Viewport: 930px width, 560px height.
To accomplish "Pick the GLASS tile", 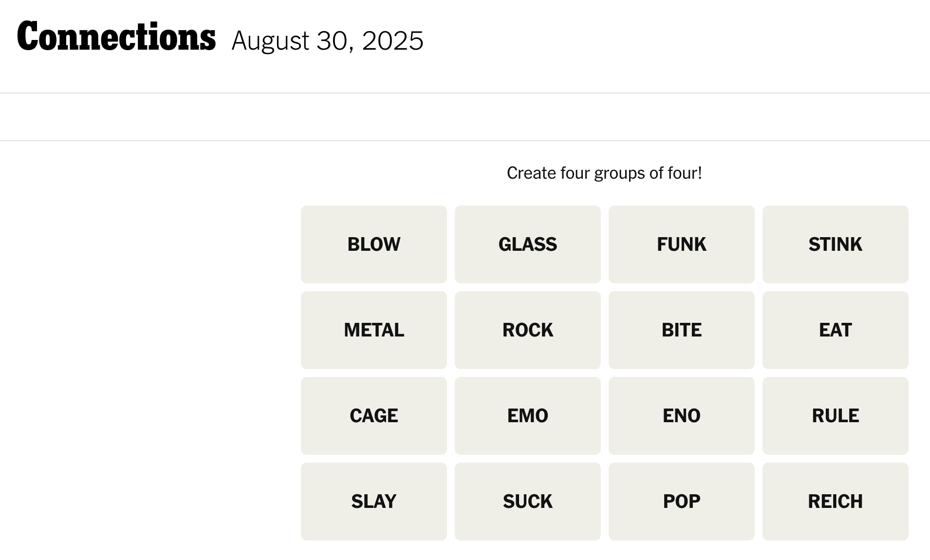I will pos(527,244).
